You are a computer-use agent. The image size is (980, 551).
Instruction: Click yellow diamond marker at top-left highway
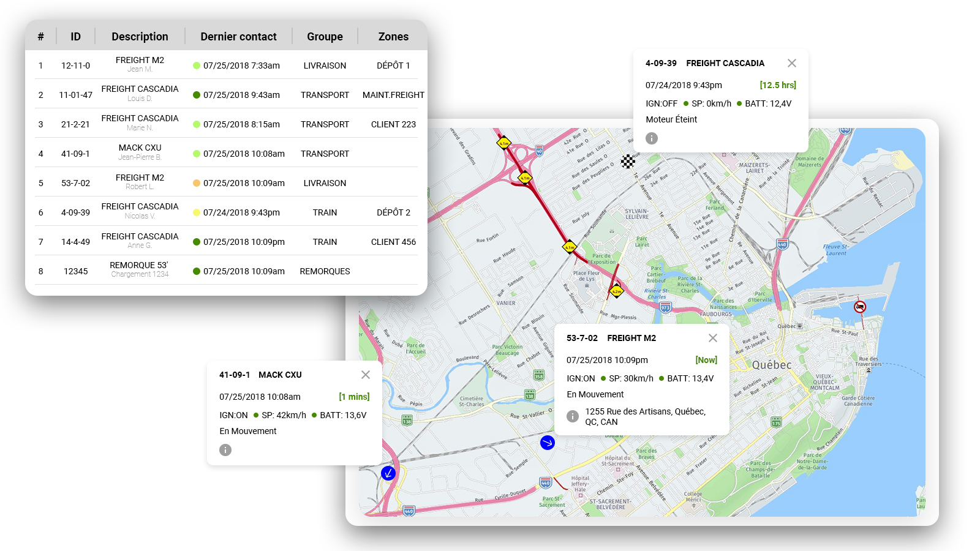pos(503,143)
